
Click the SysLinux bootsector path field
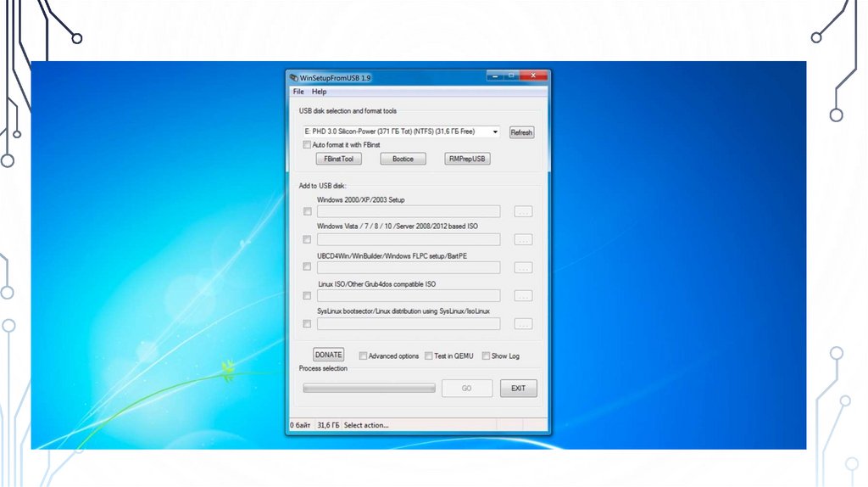pos(409,323)
